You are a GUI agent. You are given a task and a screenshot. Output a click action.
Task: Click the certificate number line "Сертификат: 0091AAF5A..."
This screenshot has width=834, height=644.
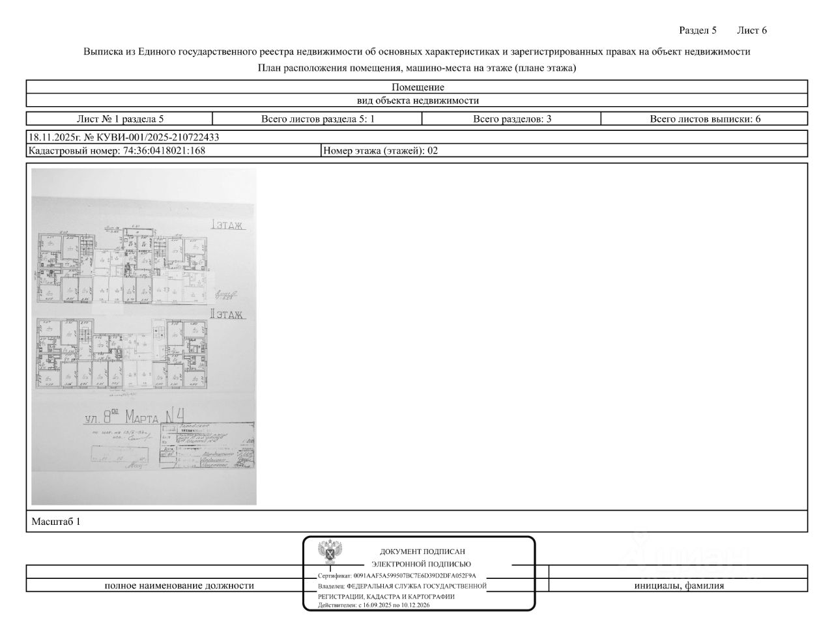click(x=397, y=576)
